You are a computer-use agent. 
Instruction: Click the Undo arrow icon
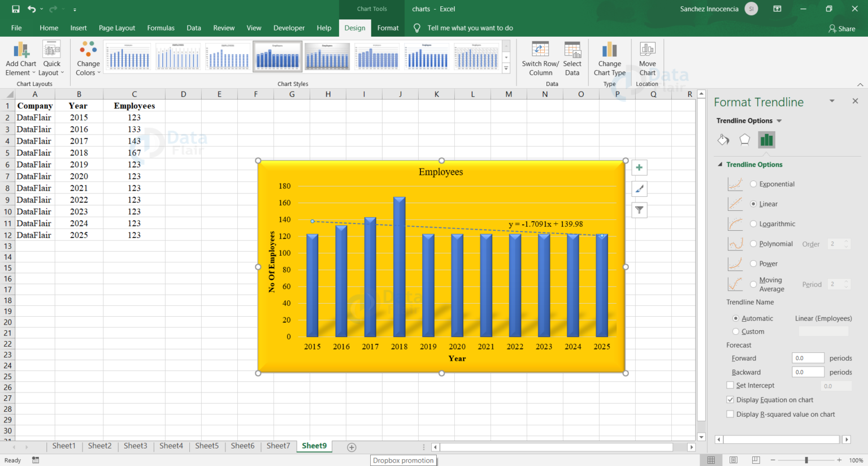(32, 9)
